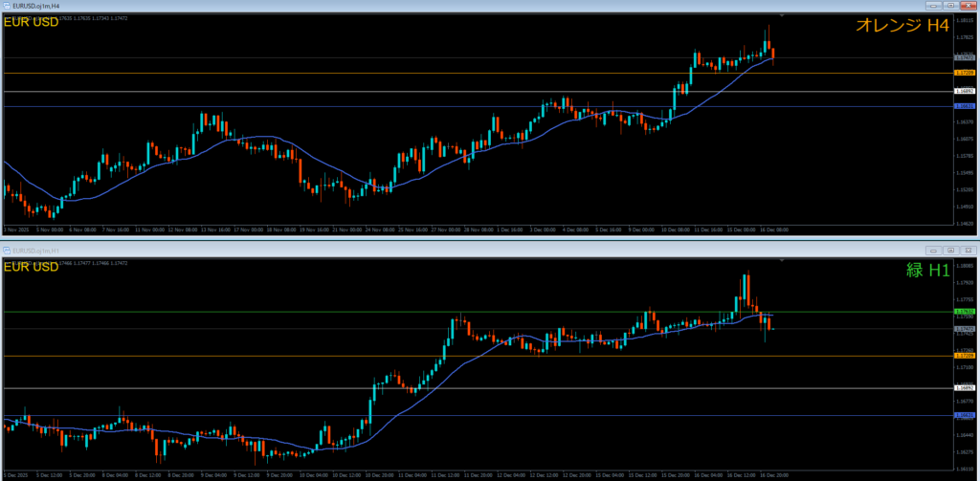Click the blue 1.16631 price tag on H1 chart
Viewport: 980px width, 481px height.
point(965,416)
